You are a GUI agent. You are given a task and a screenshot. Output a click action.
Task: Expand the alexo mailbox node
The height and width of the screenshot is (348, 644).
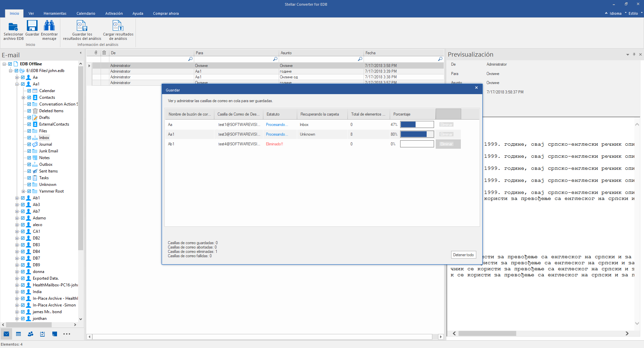tap(17, 225)
